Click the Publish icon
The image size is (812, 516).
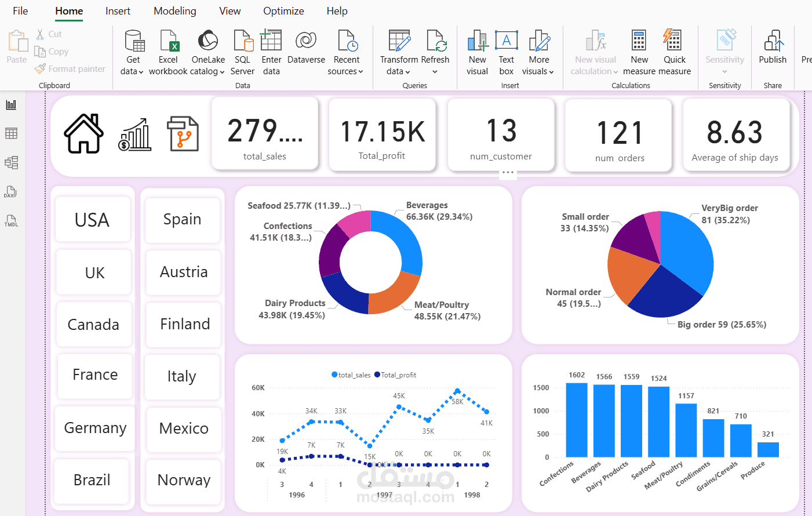[x=774, y=41]
